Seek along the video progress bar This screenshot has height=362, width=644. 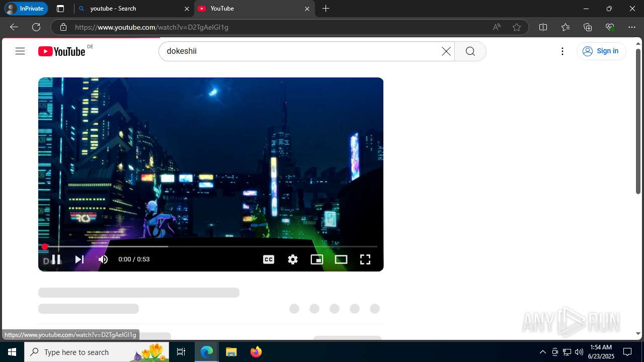(211, 246)
